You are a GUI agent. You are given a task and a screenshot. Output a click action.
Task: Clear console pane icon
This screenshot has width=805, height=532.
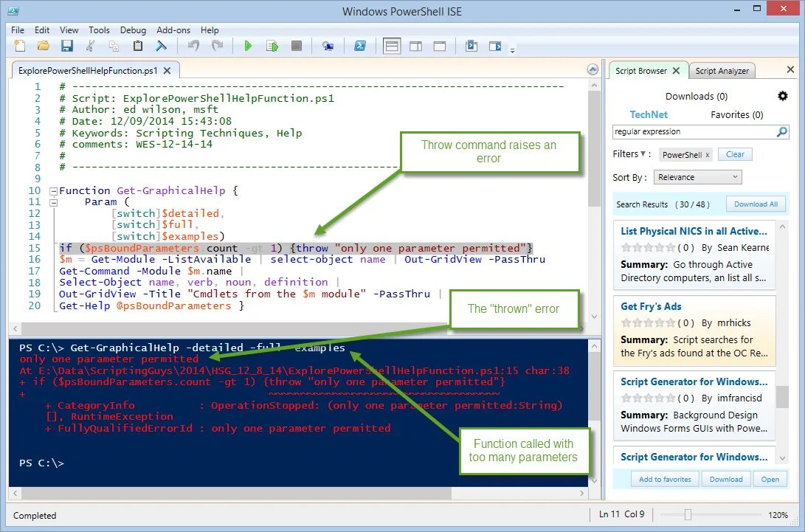point(161,46)
